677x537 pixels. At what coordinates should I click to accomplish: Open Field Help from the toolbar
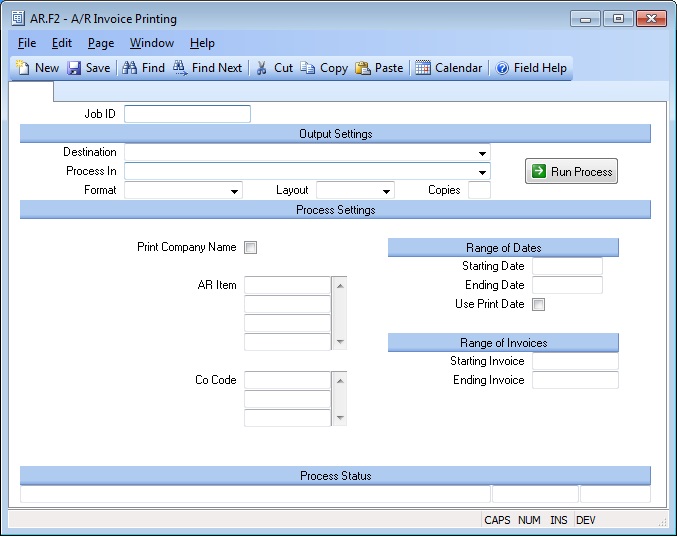click(502, 68)
